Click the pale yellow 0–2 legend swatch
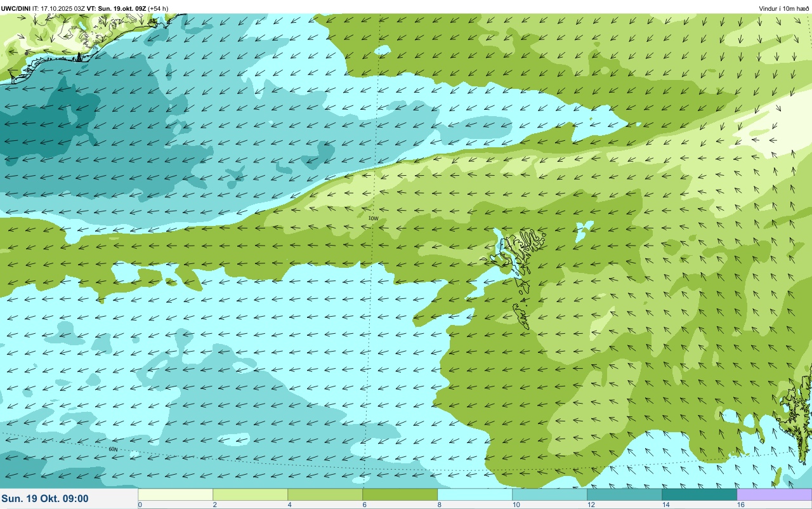The image size is (812, 509). click(x=175, y=494)
